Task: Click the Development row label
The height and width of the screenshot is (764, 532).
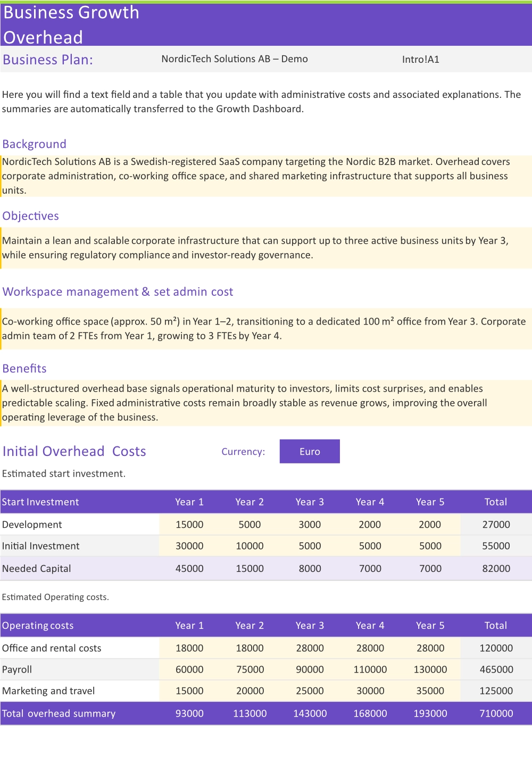Action: coord(32,525)
